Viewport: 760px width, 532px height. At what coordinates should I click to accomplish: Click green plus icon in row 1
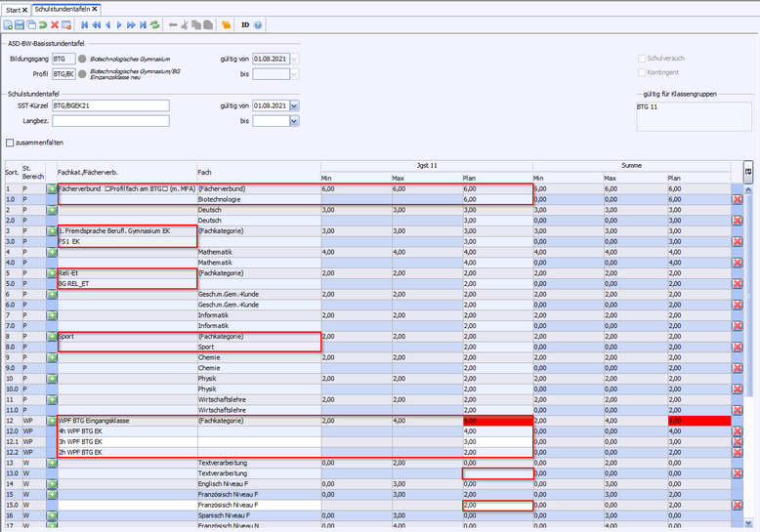click(x=52, y=188)
